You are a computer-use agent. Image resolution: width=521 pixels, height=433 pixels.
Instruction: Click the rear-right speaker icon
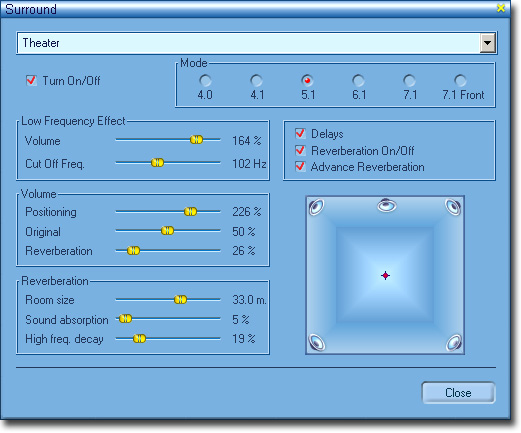click(454, 343)
